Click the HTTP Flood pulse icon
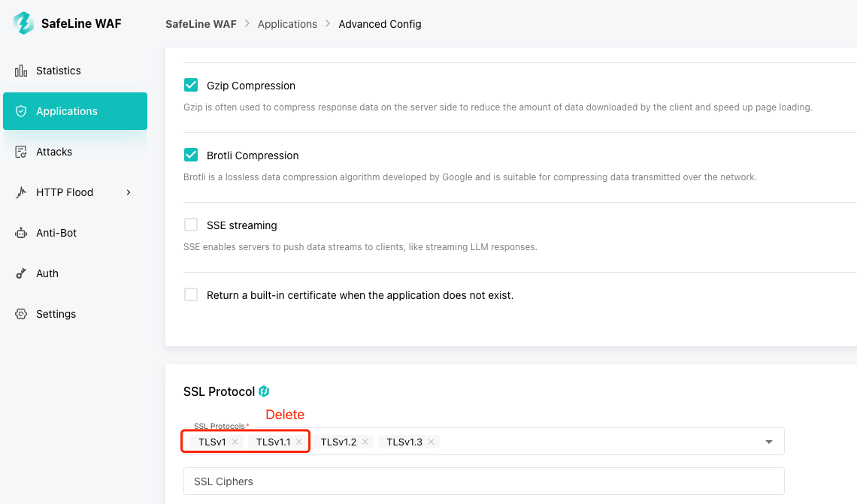The image size is (857, 504). click(21, 192)
